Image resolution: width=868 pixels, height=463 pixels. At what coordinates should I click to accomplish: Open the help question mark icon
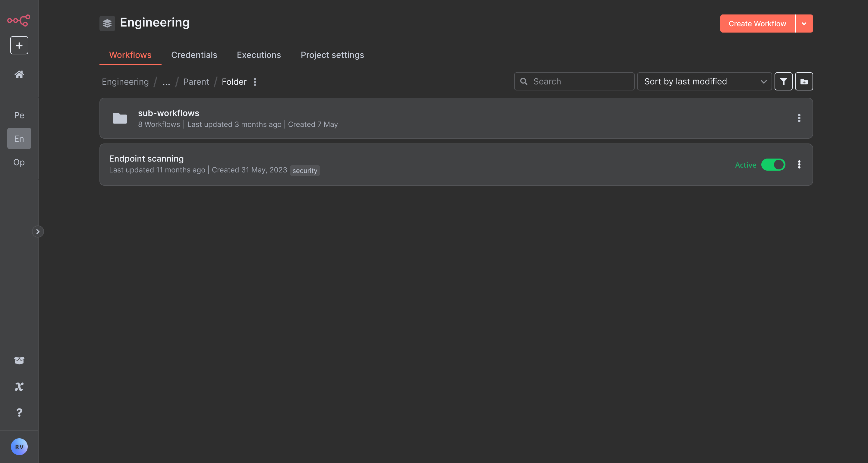pyautogui.click(x=19, y=412)
